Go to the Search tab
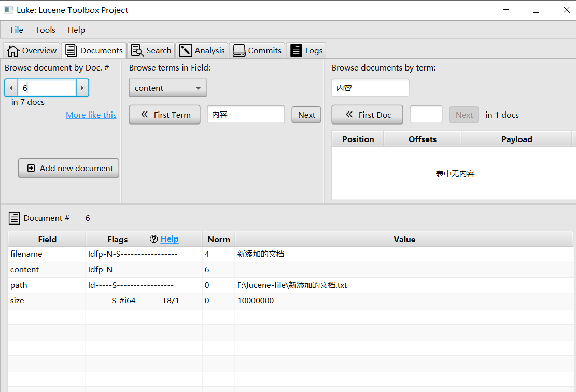Image resolution: width=576 pixels, height=392 pixels. point(151,50)
